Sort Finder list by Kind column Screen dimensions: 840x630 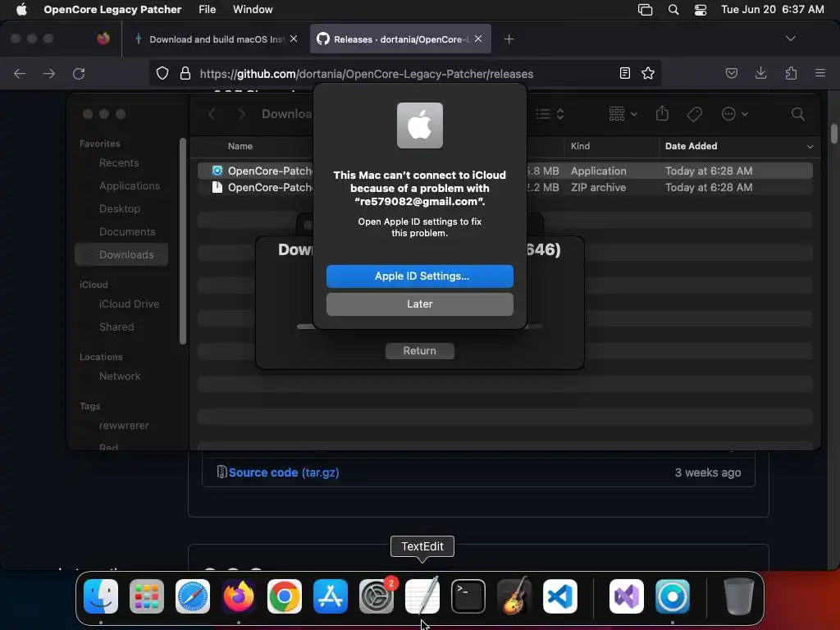[580, 146]
